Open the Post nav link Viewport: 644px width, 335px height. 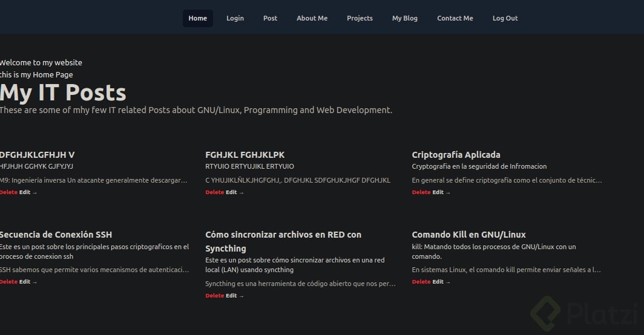pos(270,19)
